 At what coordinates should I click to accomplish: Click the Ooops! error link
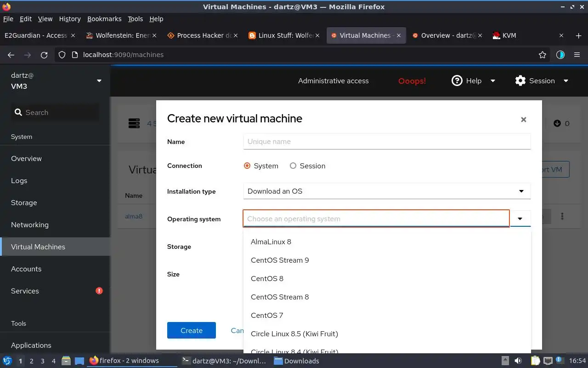pos(412,80)
